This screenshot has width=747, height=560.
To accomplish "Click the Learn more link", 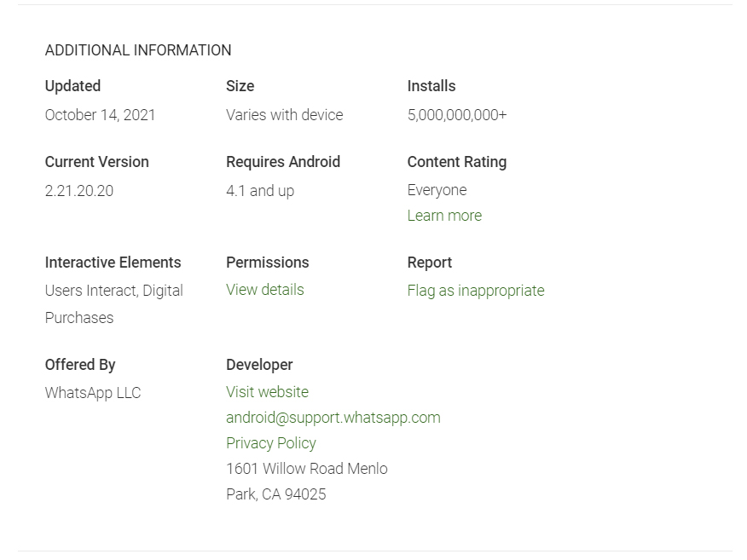I will click(444, 216).
